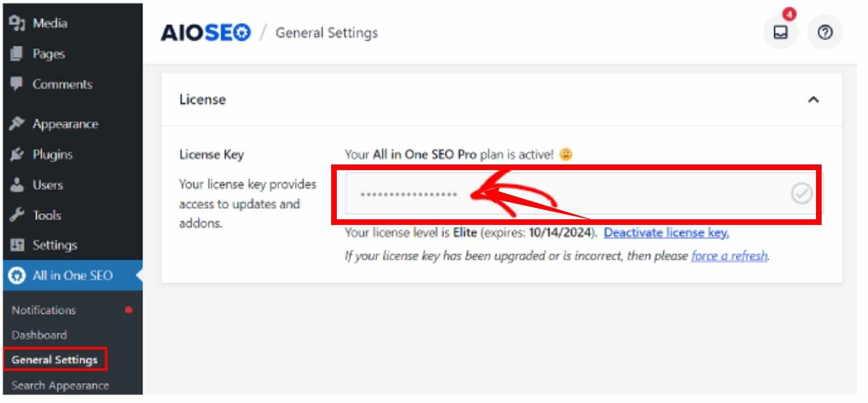868x403 pixels.
Task: Go to AIOSEO Dashboard submenu
Action: (x=39, y=335)
